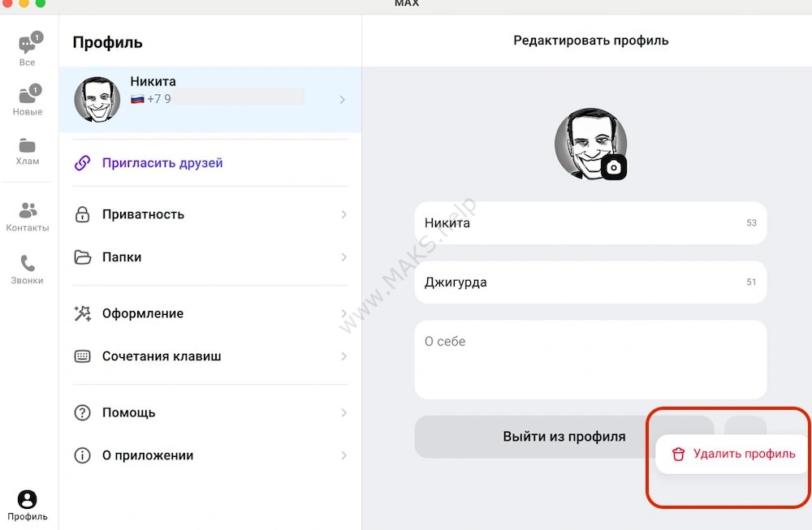Click the last name field Джигурда

click(x=577, y=282)
